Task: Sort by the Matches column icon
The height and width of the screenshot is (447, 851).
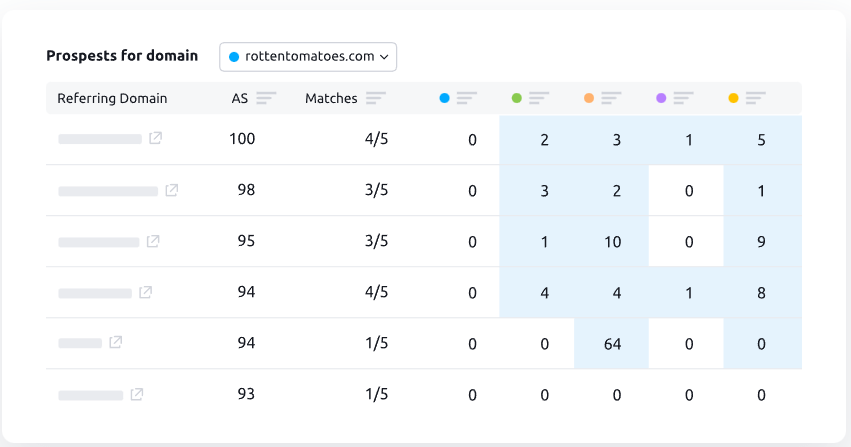Action: point(376,98)
